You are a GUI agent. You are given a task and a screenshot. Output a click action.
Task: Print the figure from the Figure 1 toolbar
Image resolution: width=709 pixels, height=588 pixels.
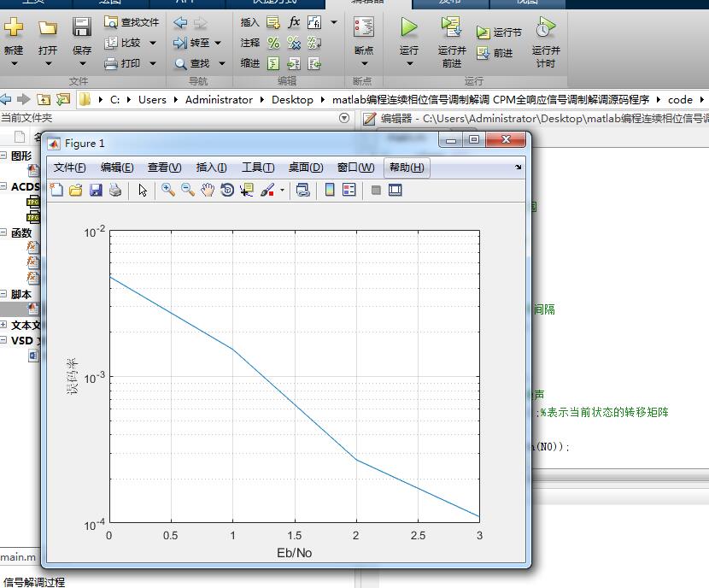pyautogui.click(x=115, y=190)
